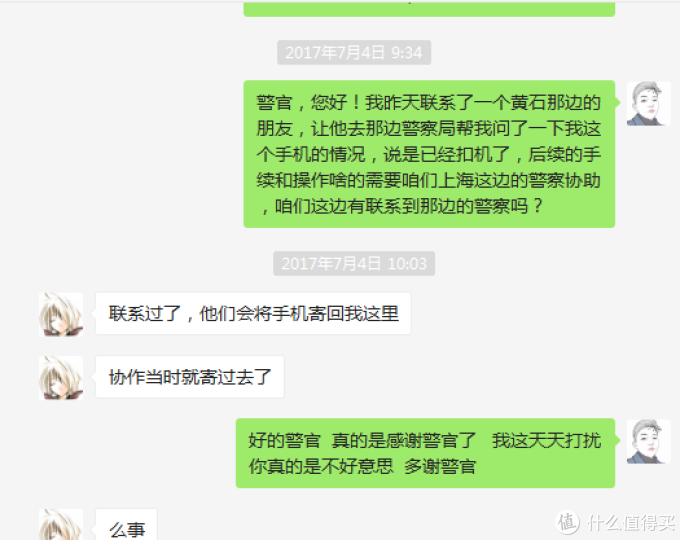Click the line 个手机的情况，说是已经扣机了

pos(428,154)
